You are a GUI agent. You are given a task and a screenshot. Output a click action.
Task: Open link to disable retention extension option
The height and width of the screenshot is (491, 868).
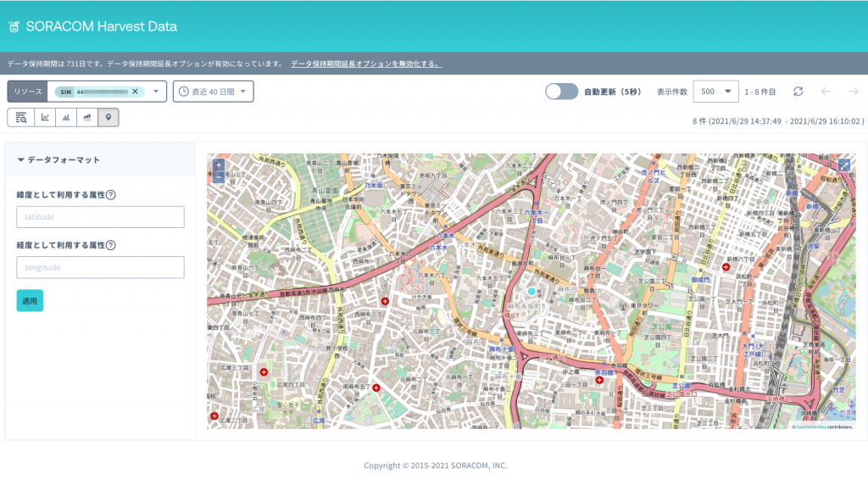pyautogui.click(x=366, y=64)
